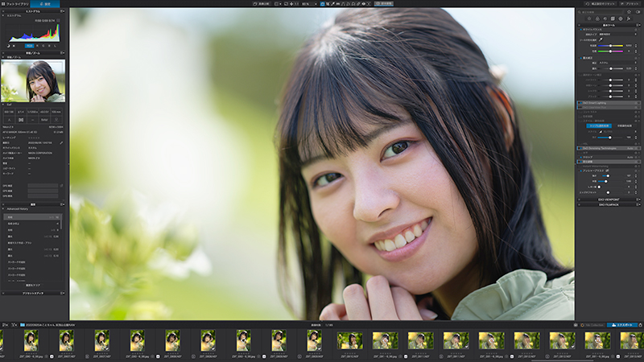Viewport: 644px width, 362px height.
Task: Click the first GPS coordinate field
Action: (43, 186)
